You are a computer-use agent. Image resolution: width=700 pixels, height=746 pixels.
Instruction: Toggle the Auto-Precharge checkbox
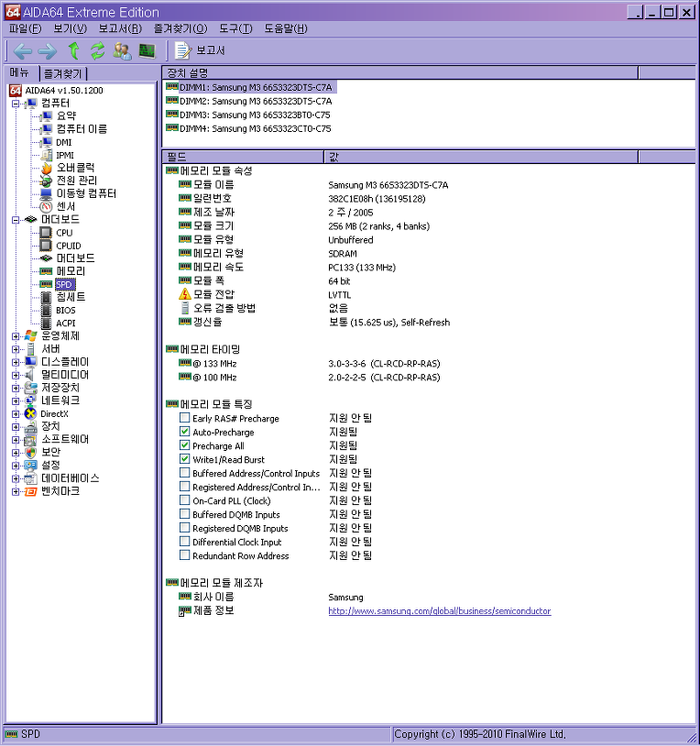(184, 432)
